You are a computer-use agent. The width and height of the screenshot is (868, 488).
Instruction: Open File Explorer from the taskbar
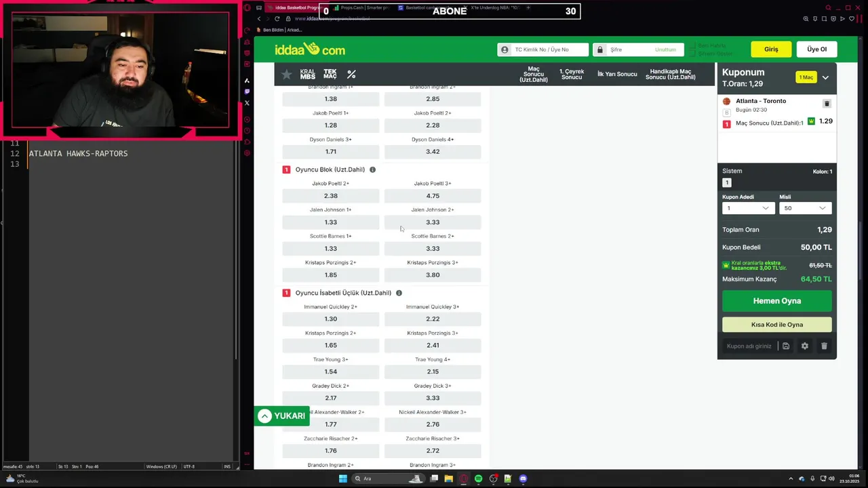(448, 479)
